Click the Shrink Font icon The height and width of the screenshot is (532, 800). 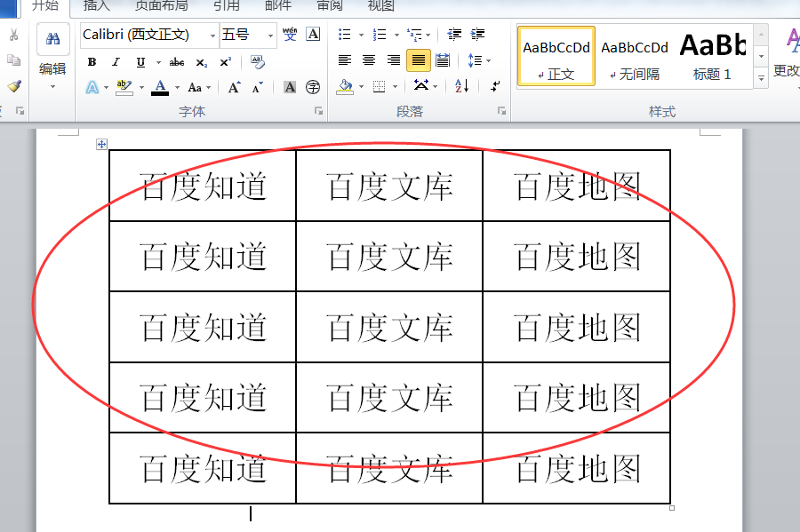point(258,87)
